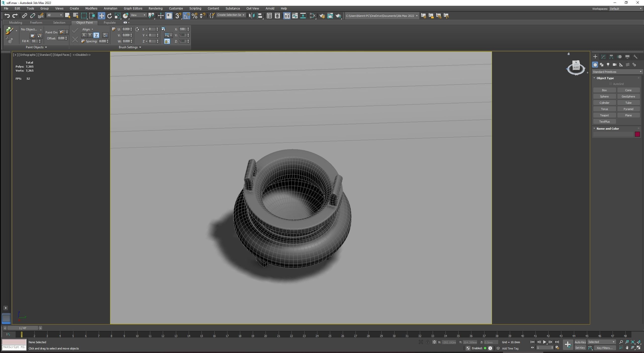Open Select by Name list icon
Screen dimensions: 644x353
pos(75,16)
